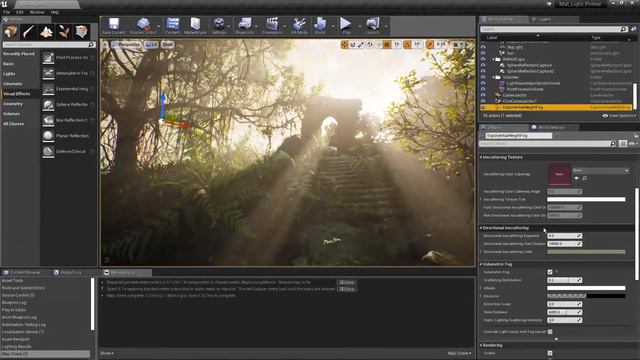Open Launch options dropdown arrow
Screen dimensions: 640x360
386,26
